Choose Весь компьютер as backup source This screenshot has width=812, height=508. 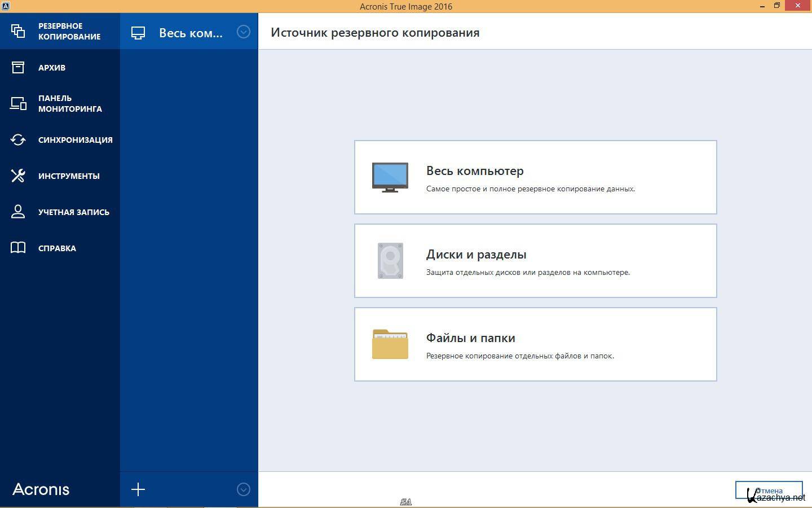[536, 177]
